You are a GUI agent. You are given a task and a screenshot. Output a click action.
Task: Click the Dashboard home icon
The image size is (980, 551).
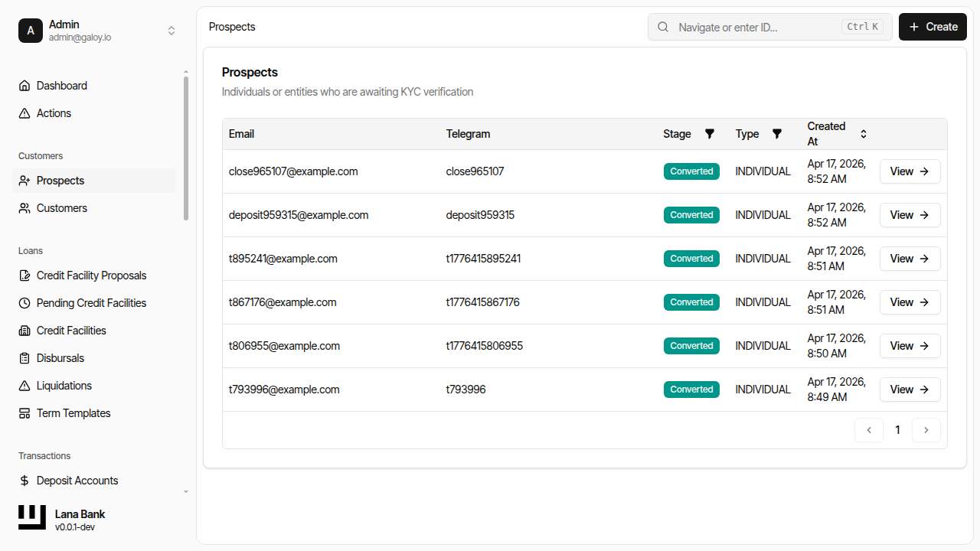click(x=24, y=86)
